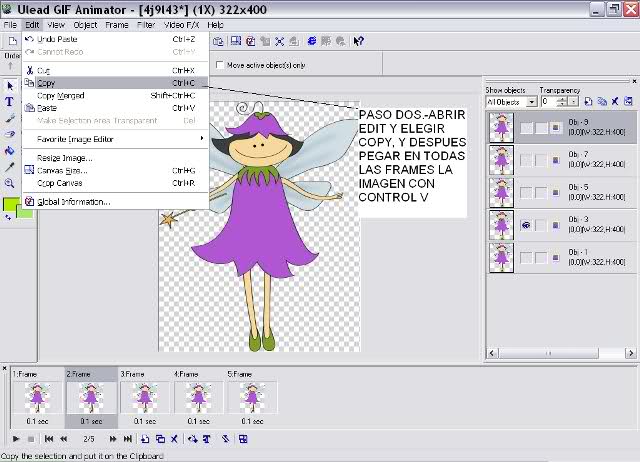Go to the first frame
Image resolution: width=640 pixels, height=462 pixels.
tap(49, 439)
